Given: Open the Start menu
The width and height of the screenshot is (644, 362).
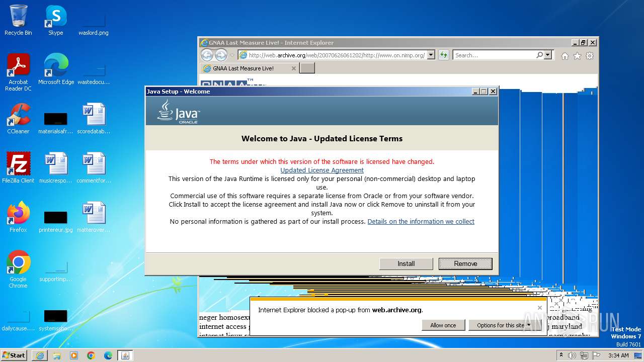Looking at the screenshot, I should pos(14,355).
